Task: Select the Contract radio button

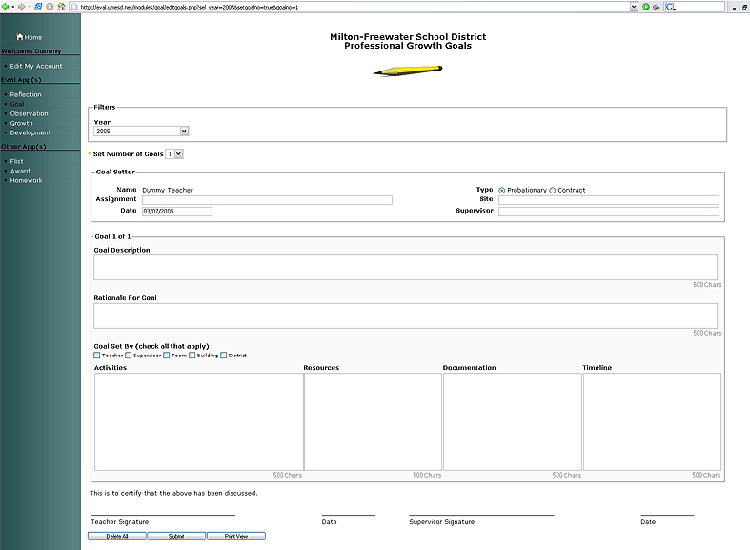Action: coord(552,190)
